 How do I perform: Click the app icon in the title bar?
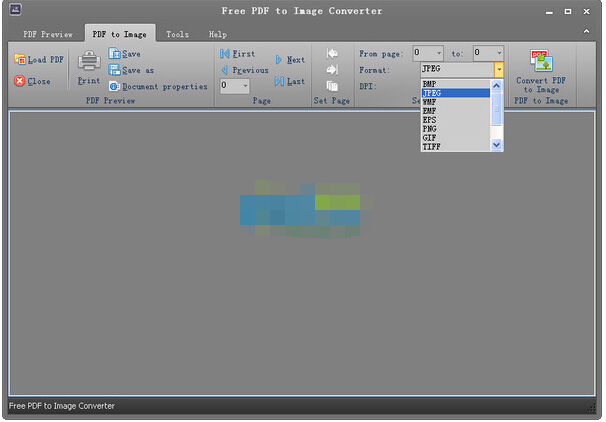15,9
